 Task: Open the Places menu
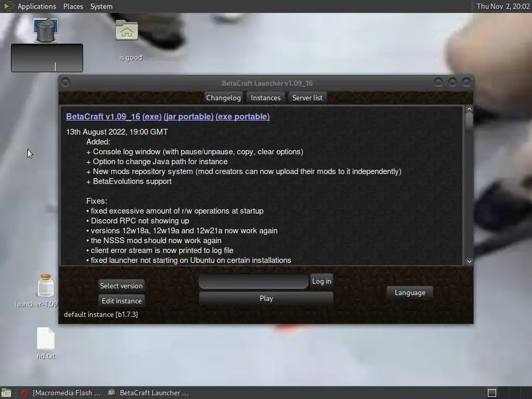pyautogui.click(x=73, y=6)
